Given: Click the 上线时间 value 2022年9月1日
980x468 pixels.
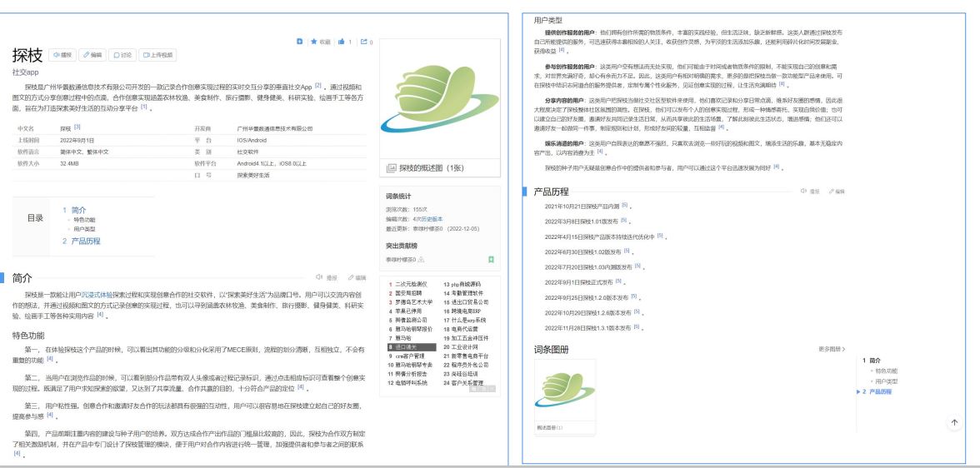Looking at the screenshot, I should tap(77, 141).
